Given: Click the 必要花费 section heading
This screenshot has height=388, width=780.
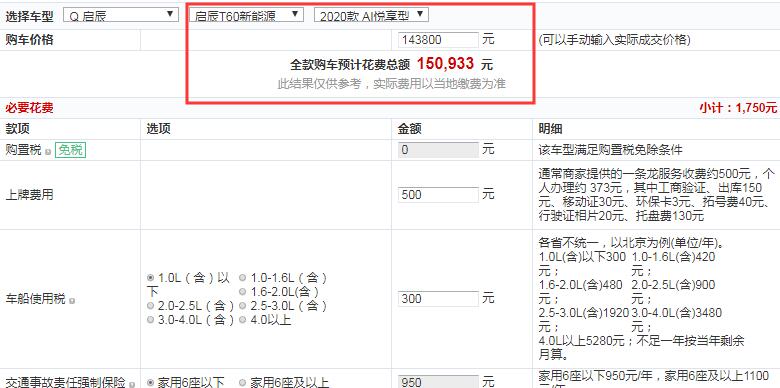Looking at the screenshot, I should tap(29, 107).
